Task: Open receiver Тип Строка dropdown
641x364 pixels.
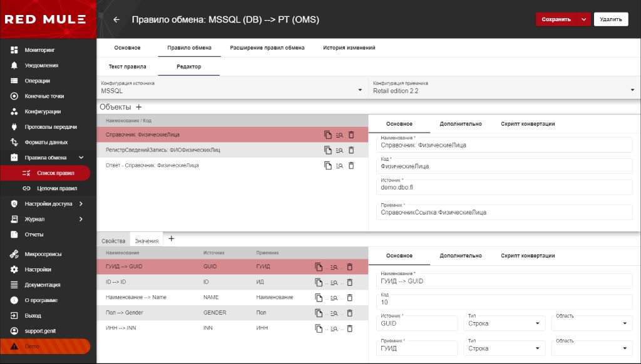Action: (504, 348)
